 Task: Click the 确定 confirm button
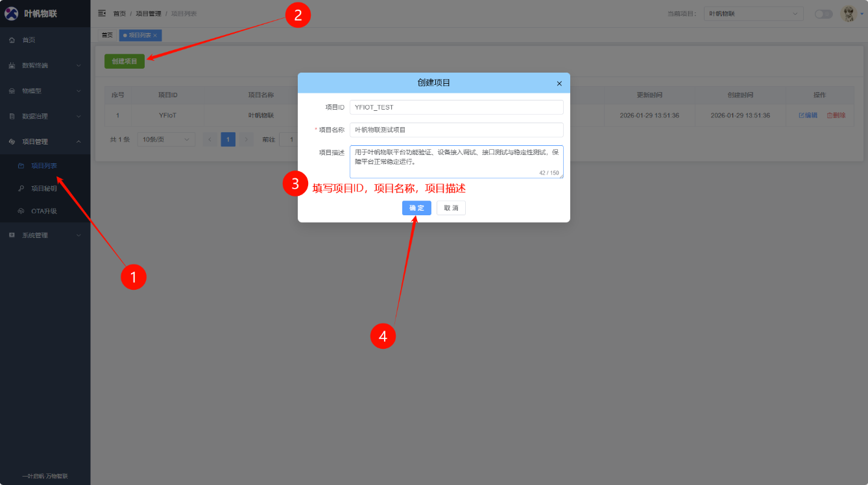click(416, 208)
